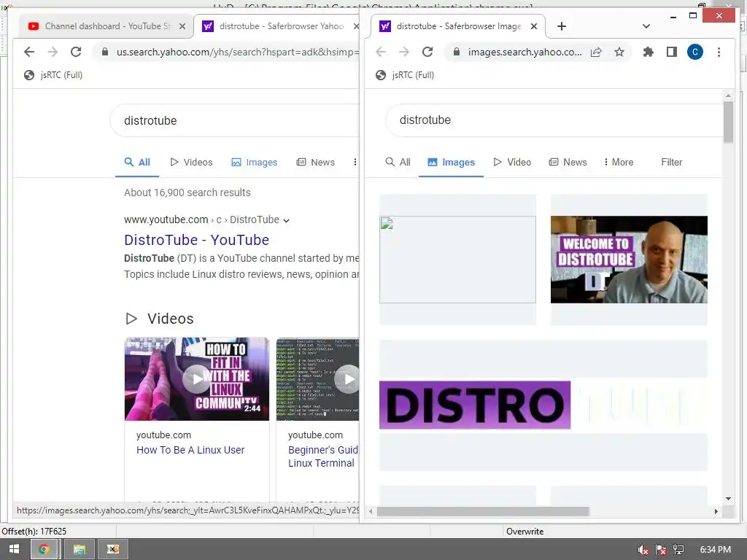The height and width of the screenshot is (560, 747).
Task: Click scroll-down arrow on right window scrollbar
Action: click(729, 499)
